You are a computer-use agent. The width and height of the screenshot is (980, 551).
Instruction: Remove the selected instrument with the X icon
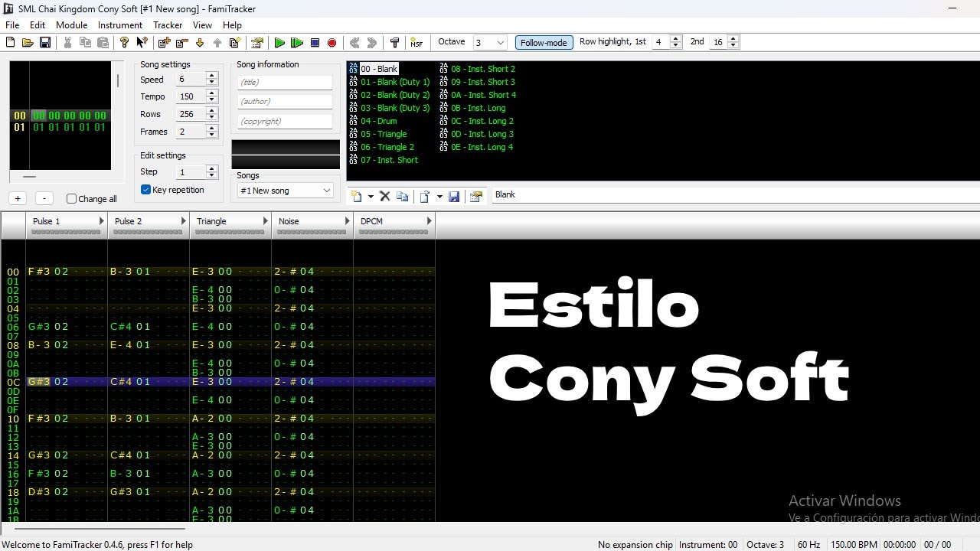[x=385, y=197]
